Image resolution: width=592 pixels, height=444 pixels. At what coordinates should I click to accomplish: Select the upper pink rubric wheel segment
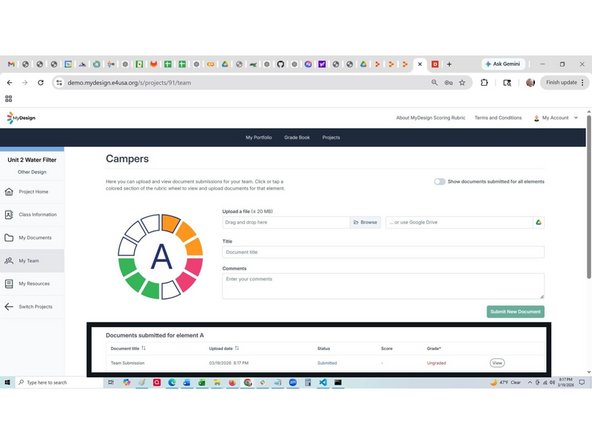pos(195,266)
